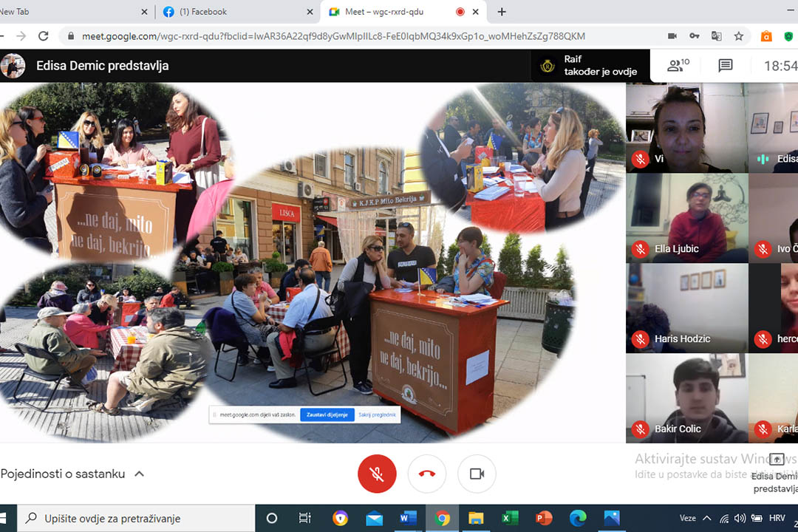Open Microsoft Edge from the taskbar
This screenshot has width=798, height=532.
pyautogui.click(x=578, y=518)
